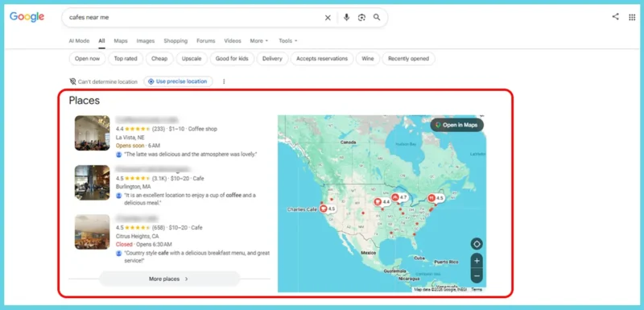
Task: Zoom out on the map
Action: (477, 276)
